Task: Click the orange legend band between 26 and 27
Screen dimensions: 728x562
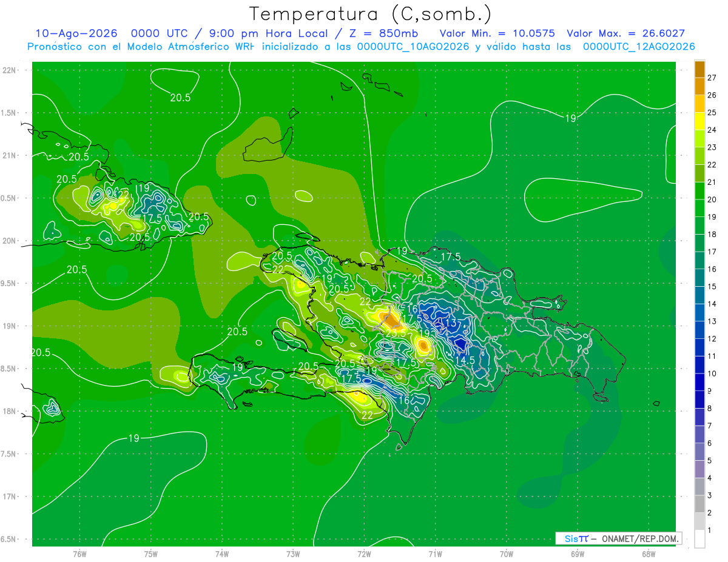Action: (699, 87)
